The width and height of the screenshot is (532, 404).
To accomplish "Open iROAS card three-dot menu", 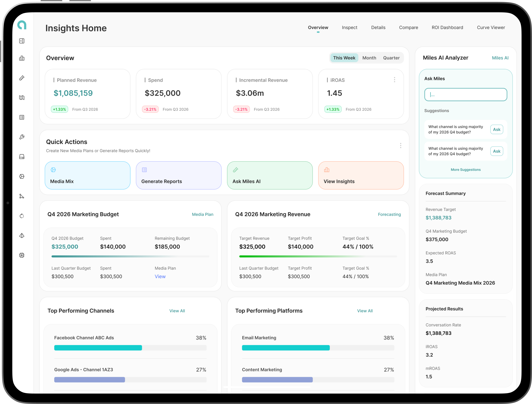I will tap(394, 80).
